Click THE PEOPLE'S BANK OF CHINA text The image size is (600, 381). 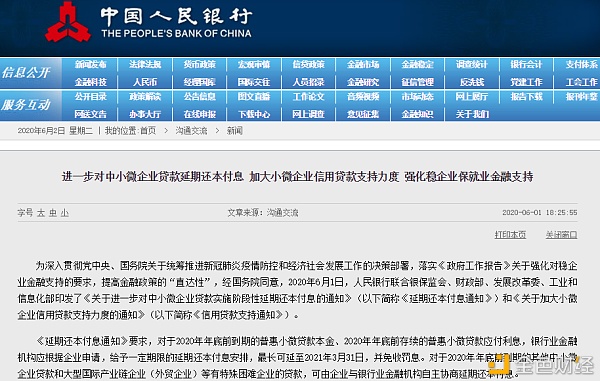[x=176, y=33]
